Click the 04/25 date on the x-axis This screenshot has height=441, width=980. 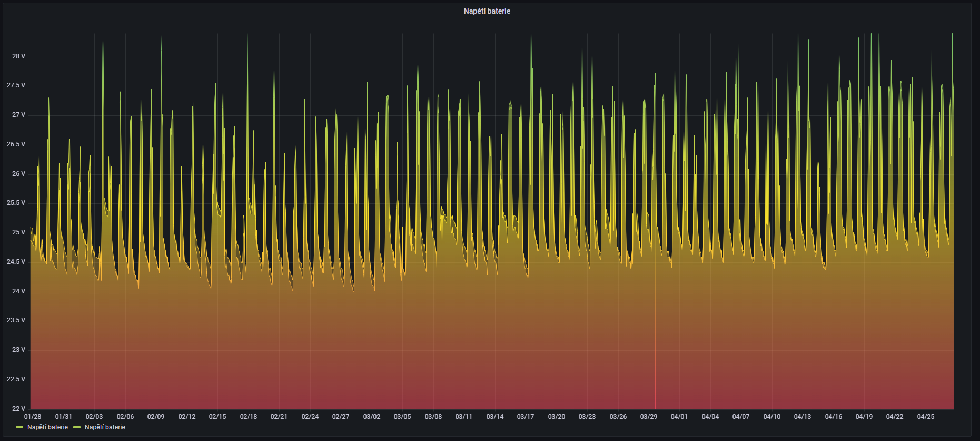(x=925, y=417)
